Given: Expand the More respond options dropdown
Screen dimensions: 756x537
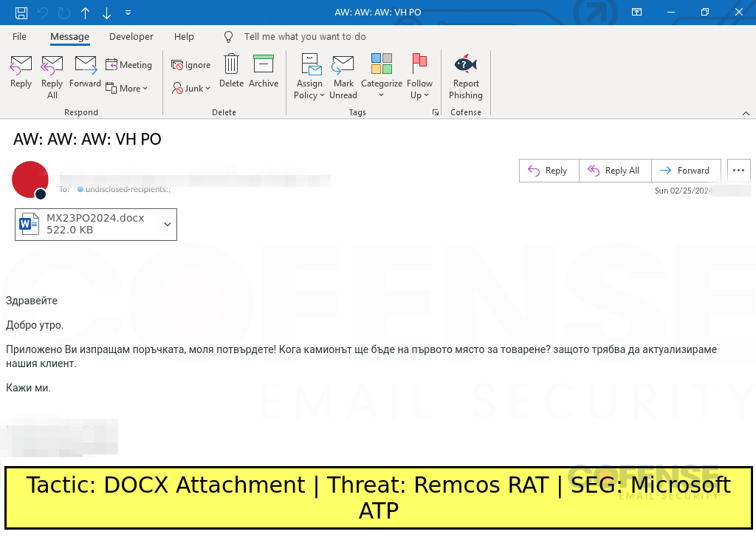Looking at the screenshot, I should [x=127, y=89].
